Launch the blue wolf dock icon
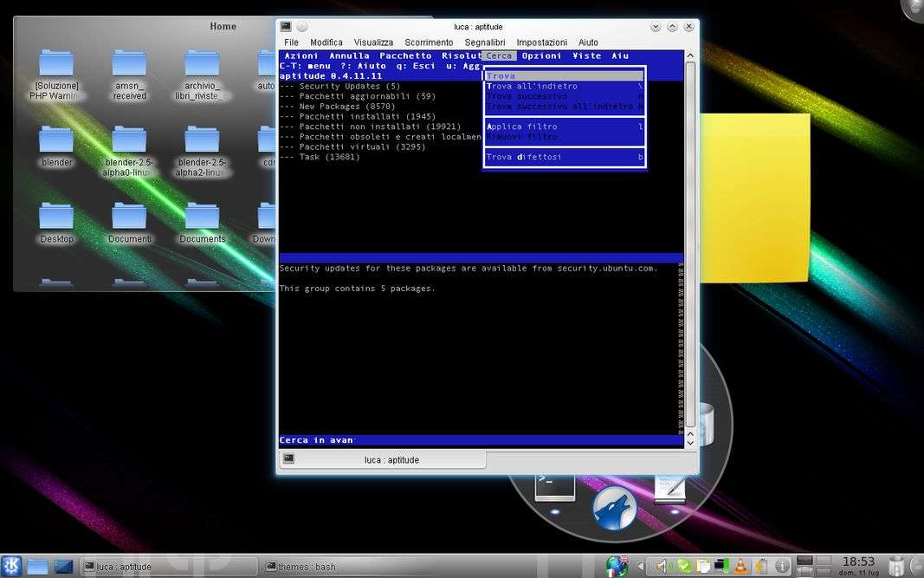 click(614, 507)
